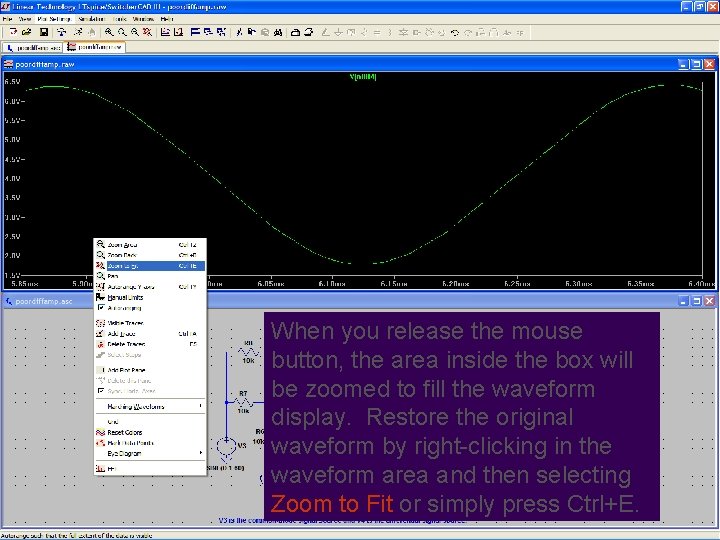720x540 pixels.
Task: Minimize the poordiffamp.asc schematic window
Action: [x=683, y=301]
